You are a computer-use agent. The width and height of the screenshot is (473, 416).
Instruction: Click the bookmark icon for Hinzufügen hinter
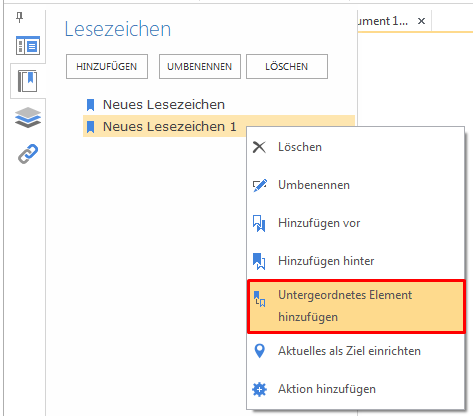click(x=259, y=261)
